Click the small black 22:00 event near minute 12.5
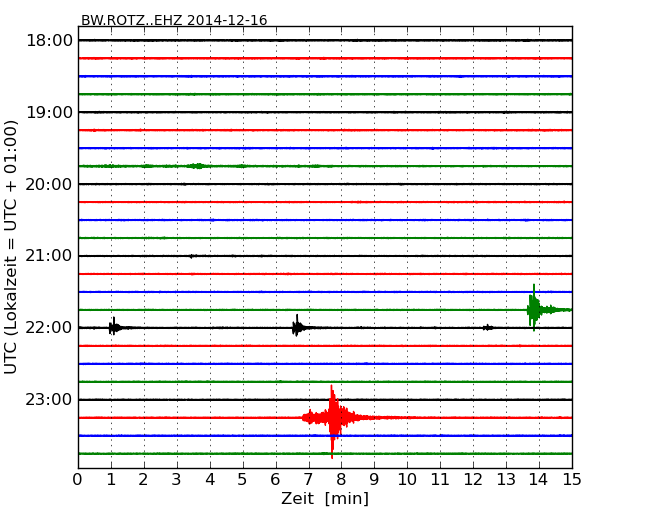 (488, 328)
